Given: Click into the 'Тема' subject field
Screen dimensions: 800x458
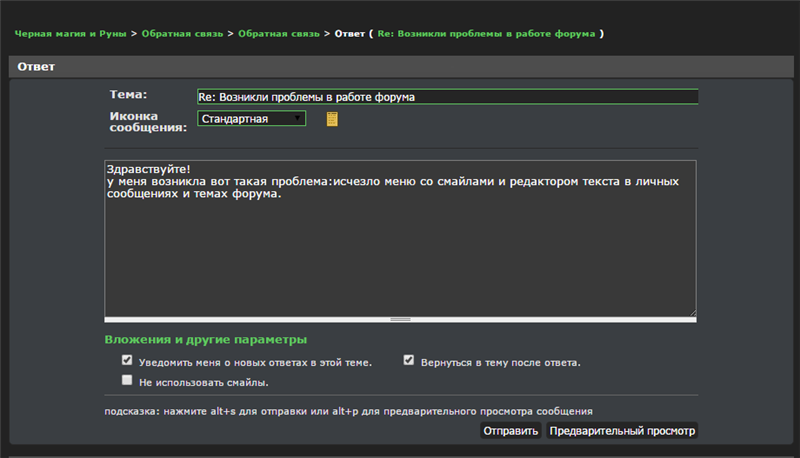Looking at the screenshot, I should (447, 97).
